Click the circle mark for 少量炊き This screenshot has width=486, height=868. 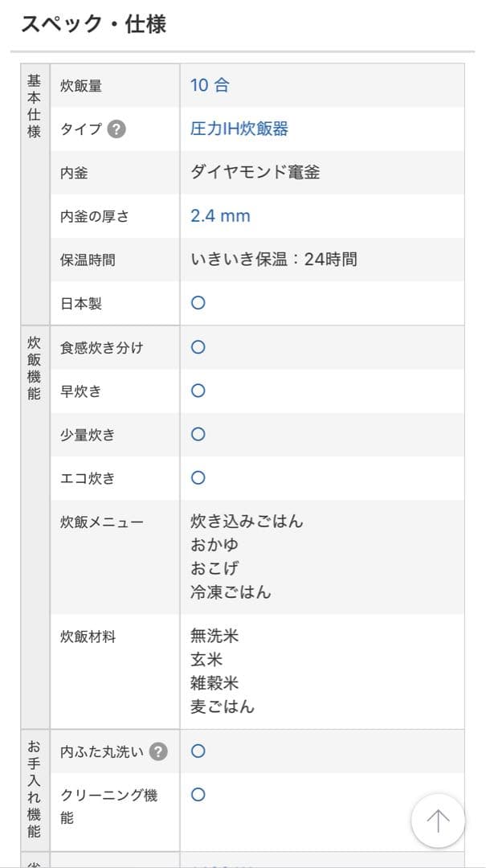click(x=197, y=434)
